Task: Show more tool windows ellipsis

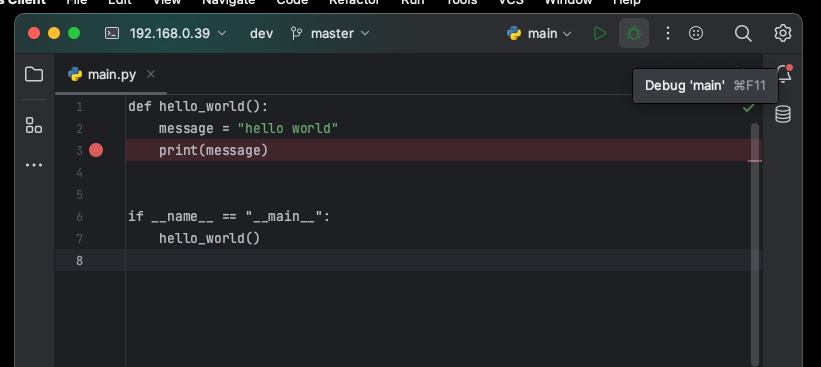Action: point(34,165)
